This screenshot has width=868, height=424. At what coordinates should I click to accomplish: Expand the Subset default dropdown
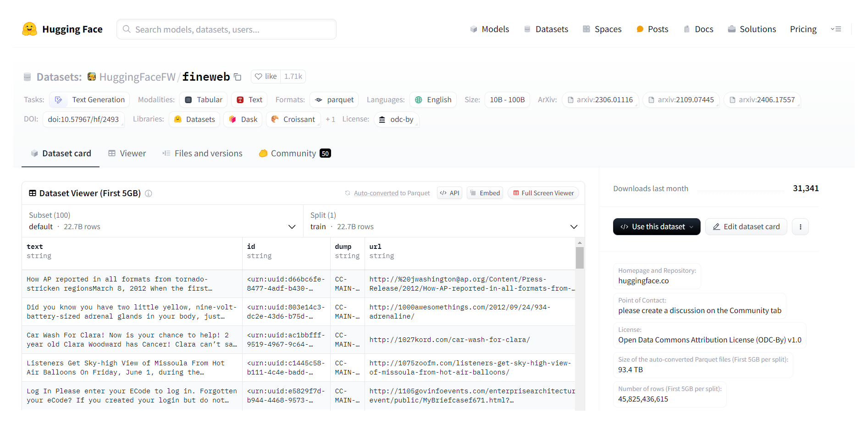click(x=162, y=221)
